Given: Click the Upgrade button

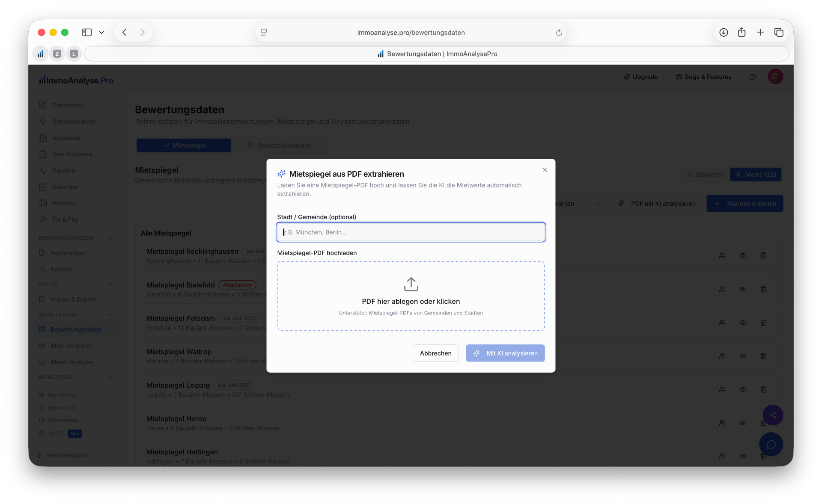Looking at the screenshot, I should pos(640,77).
